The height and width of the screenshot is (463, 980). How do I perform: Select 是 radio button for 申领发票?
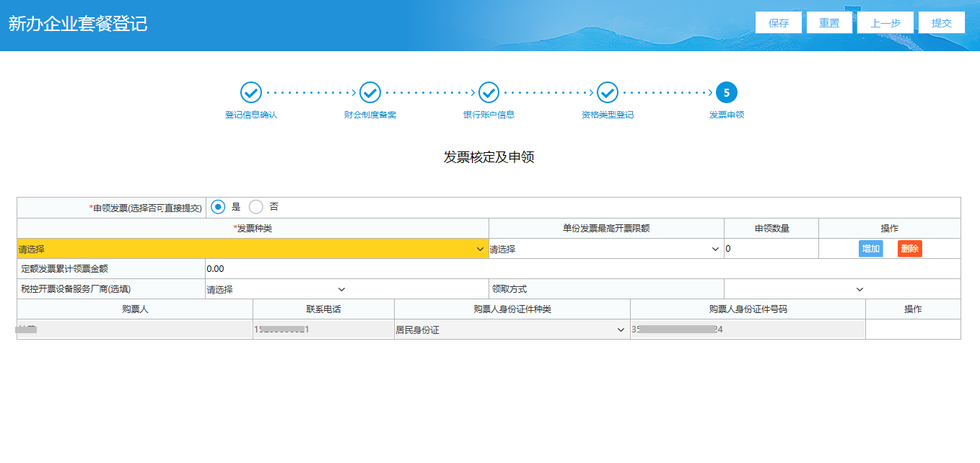(219, 207)
